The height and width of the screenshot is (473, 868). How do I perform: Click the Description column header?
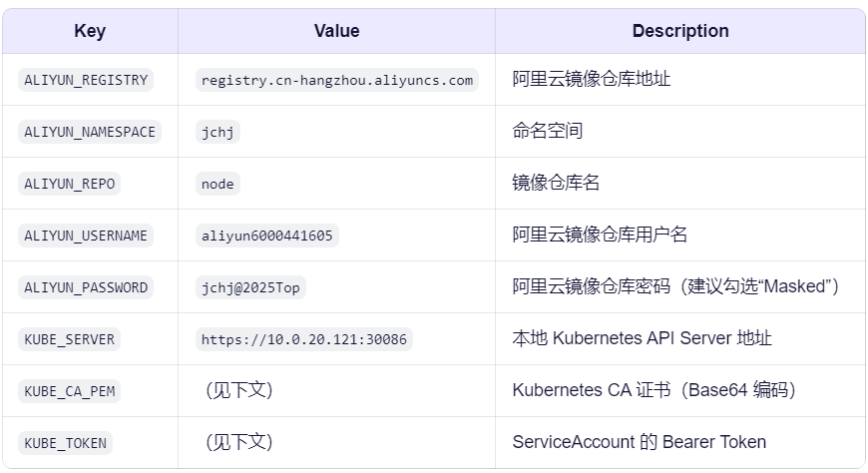pyautogui.click(x=679, y=31)
